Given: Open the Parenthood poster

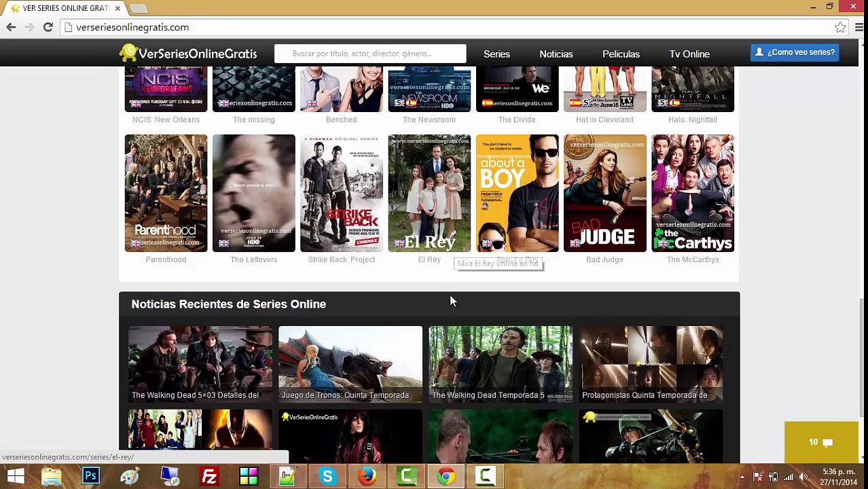Looking at the screenshot, I should 166,193.
